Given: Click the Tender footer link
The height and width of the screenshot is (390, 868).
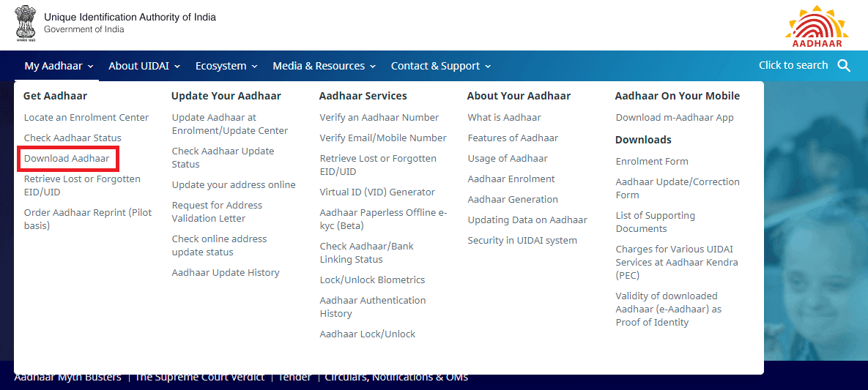Looking at the screenshot, I should pyautogui.click(x=294, y=378).
